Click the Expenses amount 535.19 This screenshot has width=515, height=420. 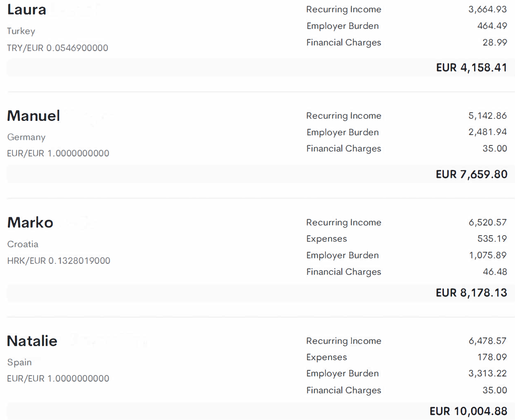coord(492,239)
